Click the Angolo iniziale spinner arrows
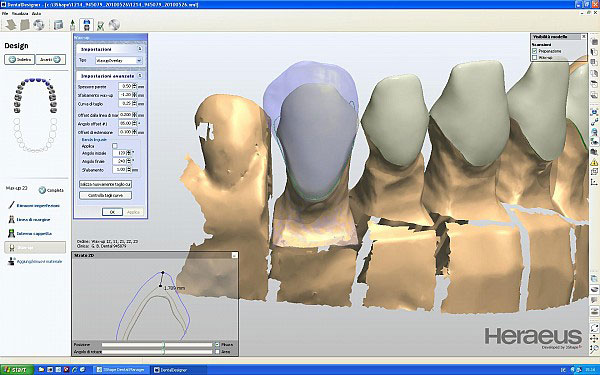 (129, 153)
